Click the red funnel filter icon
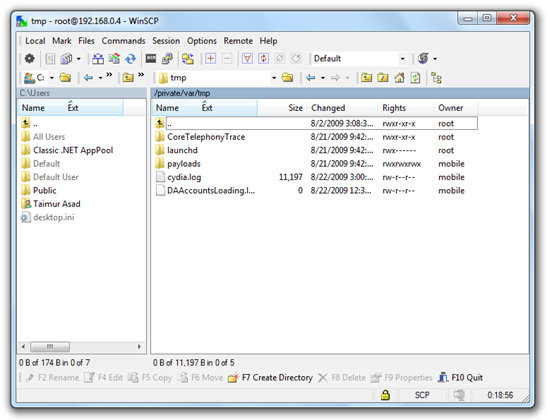Image resolution: width=547 pixels, height=420 pixels. tap(247, 59)
